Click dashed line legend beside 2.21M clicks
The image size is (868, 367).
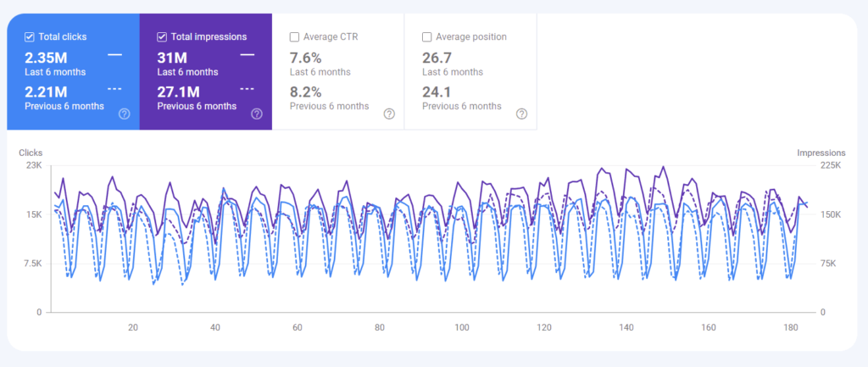point(114,89)
